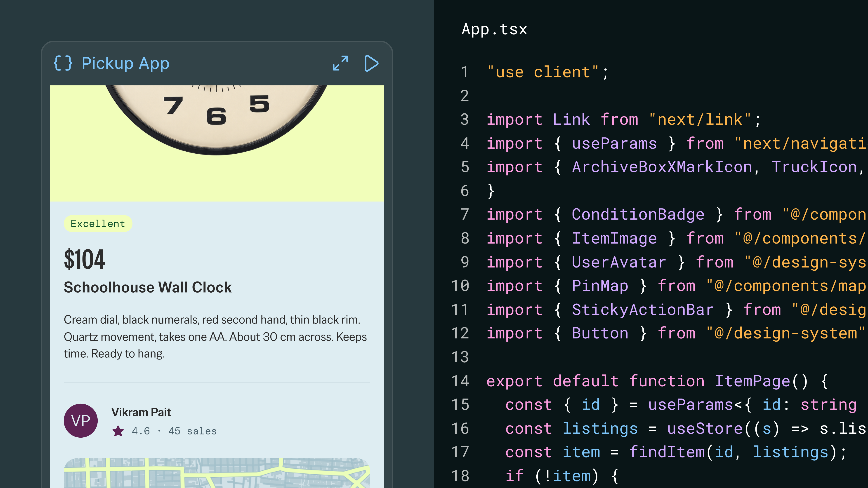Click the next/link import on line 3
The width and height of the screenshot is (868, 488).
624,120
